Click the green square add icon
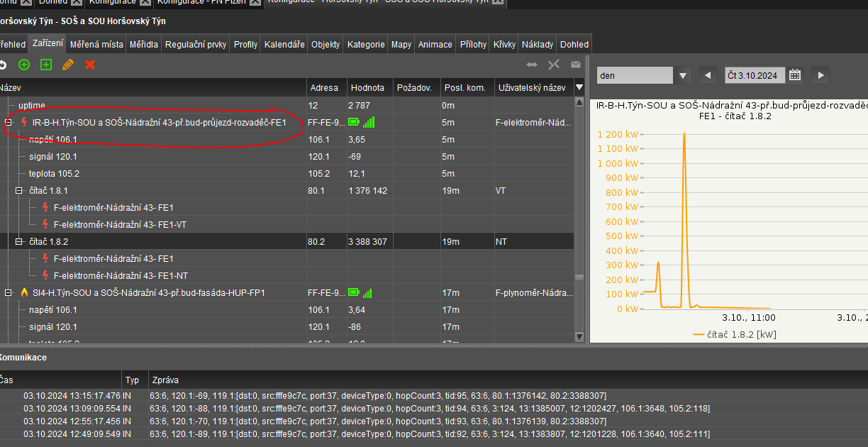The image size is (868, 447). coord(46,65)
